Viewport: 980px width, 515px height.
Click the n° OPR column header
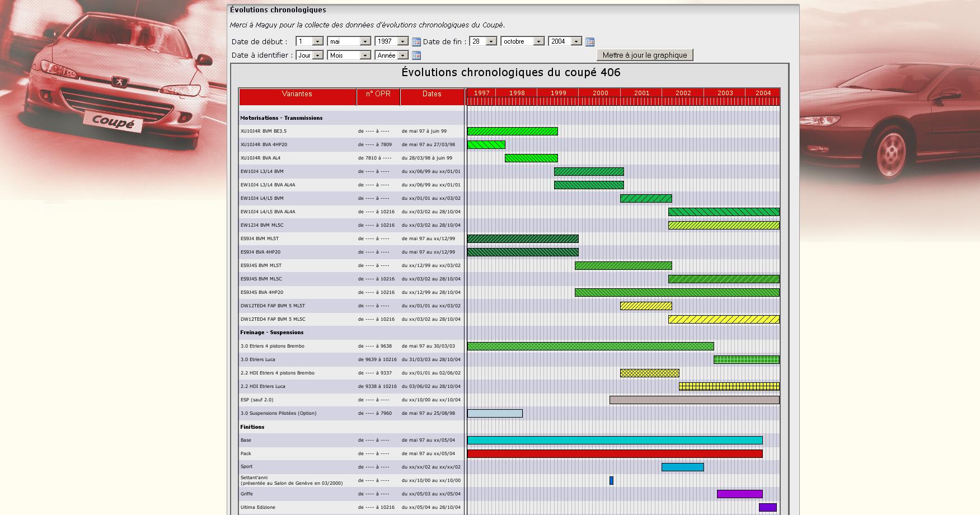[378, 94]
